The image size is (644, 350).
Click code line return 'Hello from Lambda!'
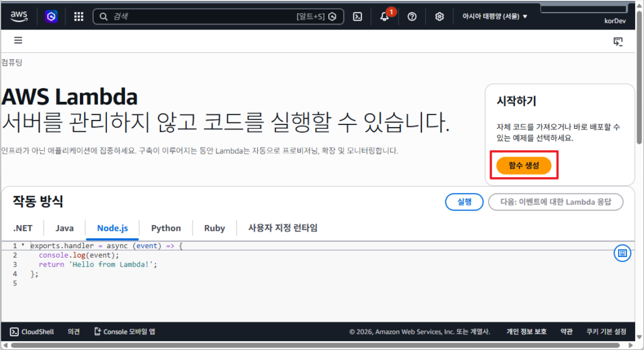pos(97,265)
